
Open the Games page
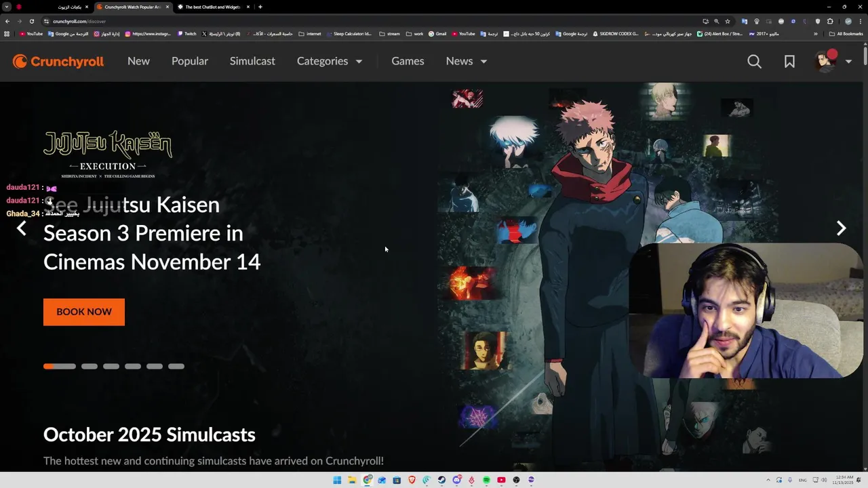click(408, 61)
